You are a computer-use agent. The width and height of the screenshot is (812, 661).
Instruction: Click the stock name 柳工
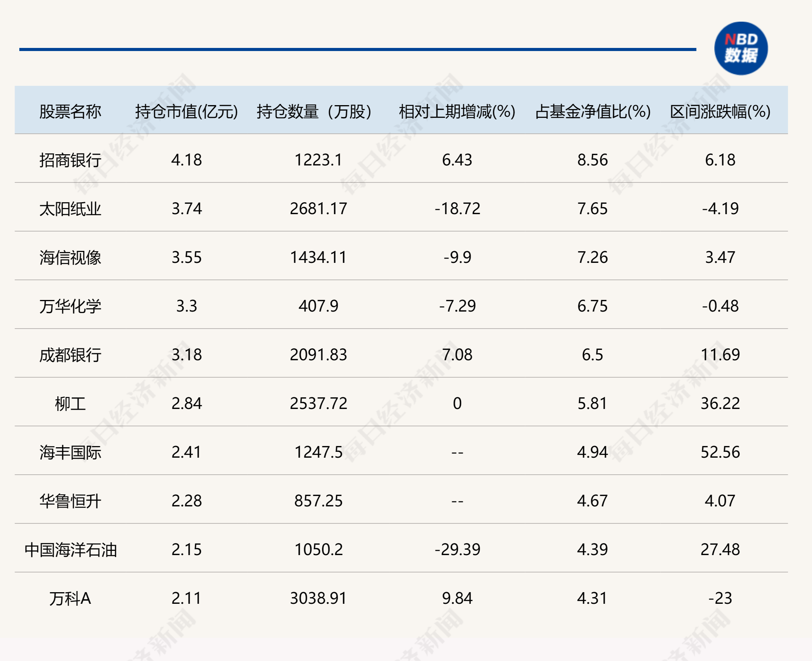tap(70, 404)
